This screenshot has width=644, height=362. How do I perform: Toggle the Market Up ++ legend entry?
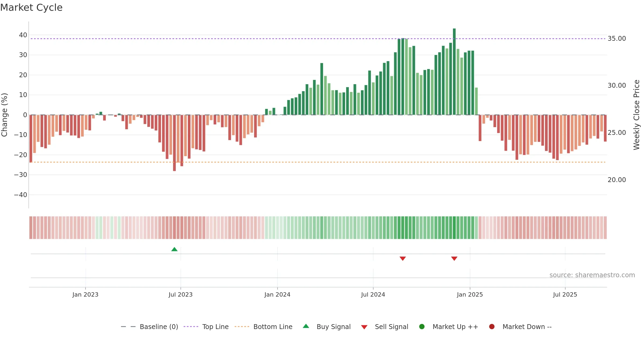click(448, 327)
